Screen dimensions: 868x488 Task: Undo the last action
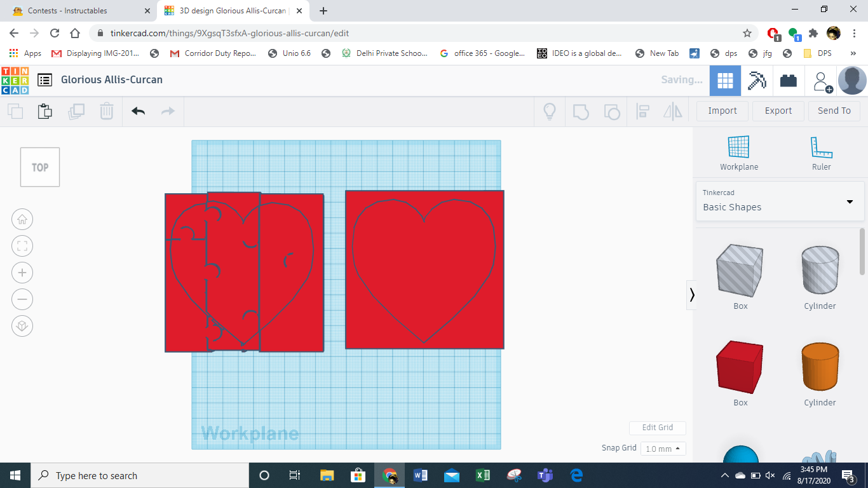coord(138,111)
